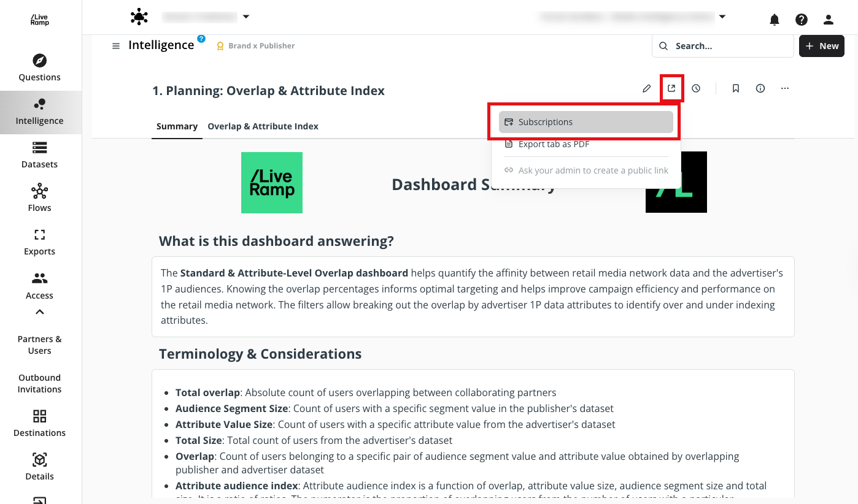The image size is (858, 504).
Task: Expand the organization dropdown next to the logo
Action: tap(245, 17)
